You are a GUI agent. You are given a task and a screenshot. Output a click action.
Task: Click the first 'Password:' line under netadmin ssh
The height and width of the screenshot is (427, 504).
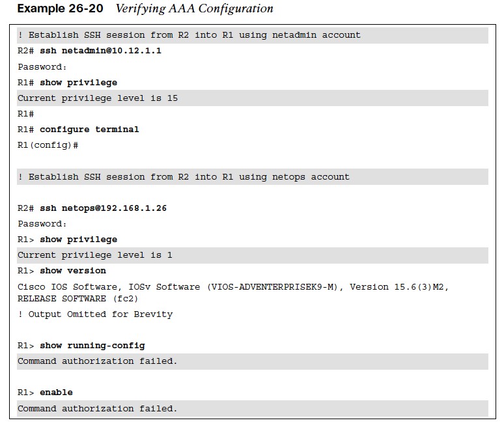42,67
